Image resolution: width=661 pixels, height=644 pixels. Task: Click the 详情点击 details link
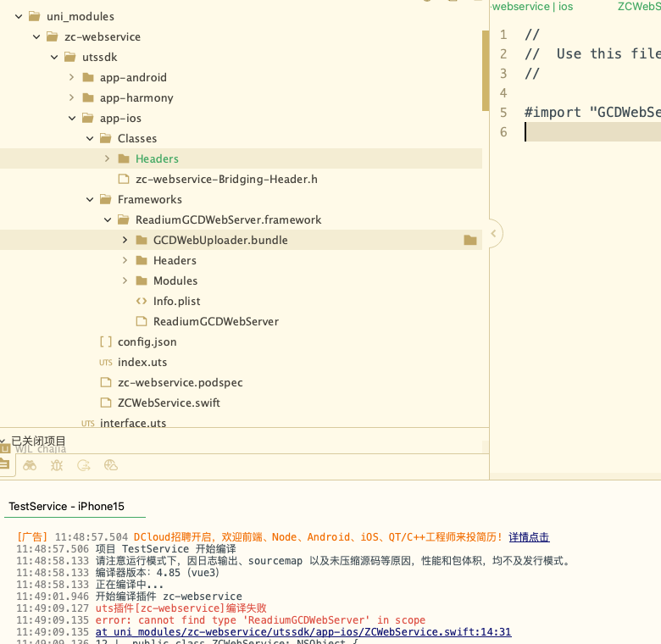point(529,537)
